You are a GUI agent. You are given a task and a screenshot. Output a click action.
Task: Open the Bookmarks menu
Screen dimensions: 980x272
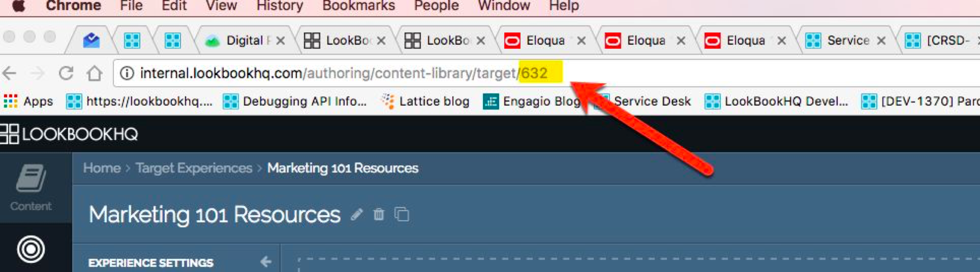358,6
